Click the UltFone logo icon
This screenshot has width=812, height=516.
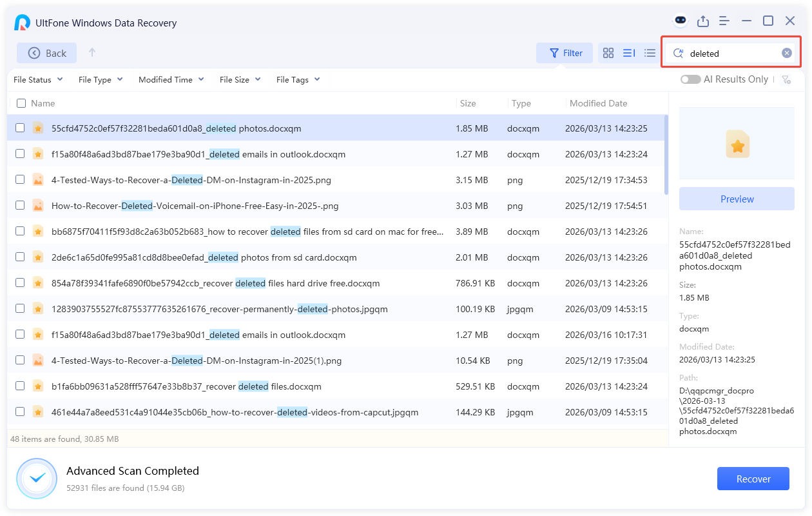[21, 22]
